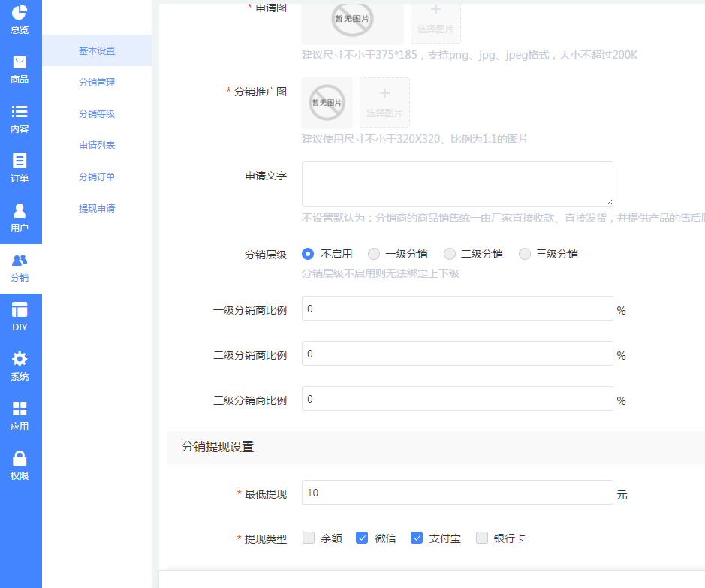The image size is (705, 588).
Task: Click the 建议尺寸不小于375*185 hint text
Action: (x=469, y=55)
